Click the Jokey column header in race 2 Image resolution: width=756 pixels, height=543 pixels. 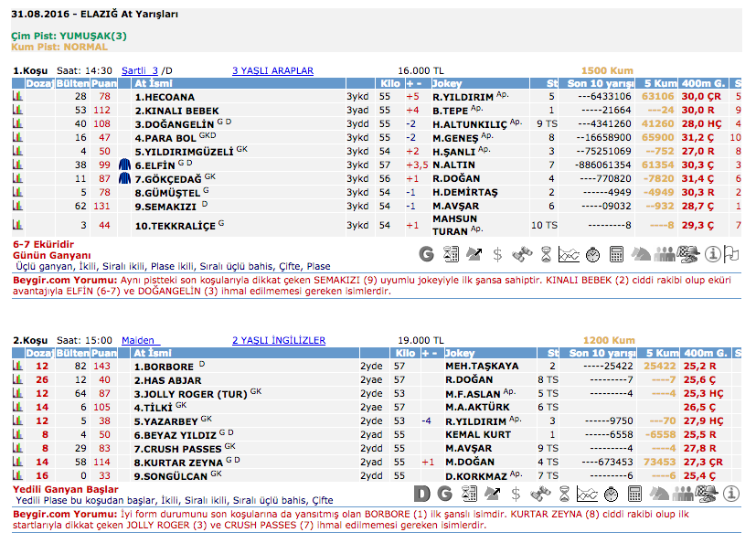(461, 353)
